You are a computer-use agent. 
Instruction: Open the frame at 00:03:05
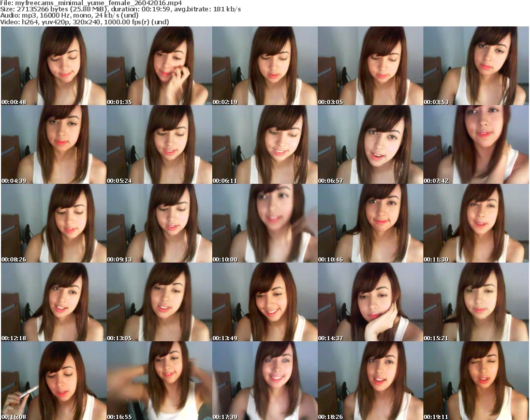(x=370, y=66)
